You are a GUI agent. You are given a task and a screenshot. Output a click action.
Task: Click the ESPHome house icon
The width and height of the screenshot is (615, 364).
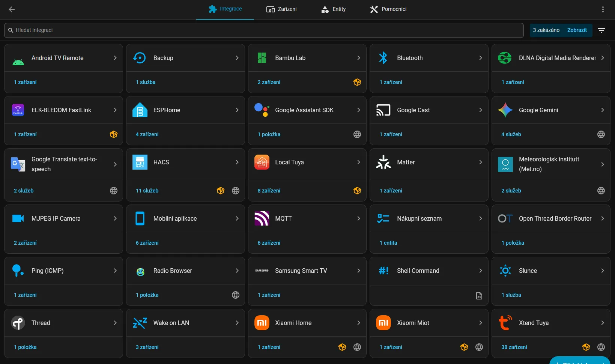[x=140, y=110]
